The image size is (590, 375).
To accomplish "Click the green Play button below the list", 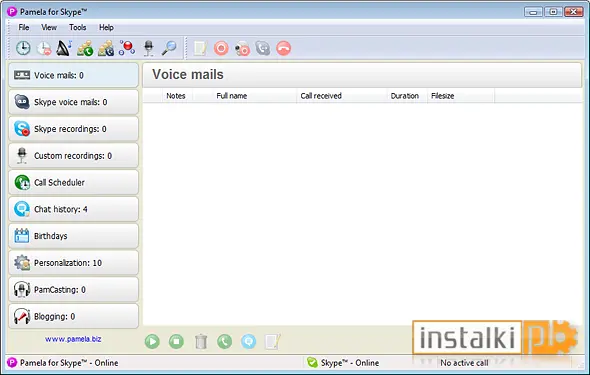I will [x=152, y=342].
